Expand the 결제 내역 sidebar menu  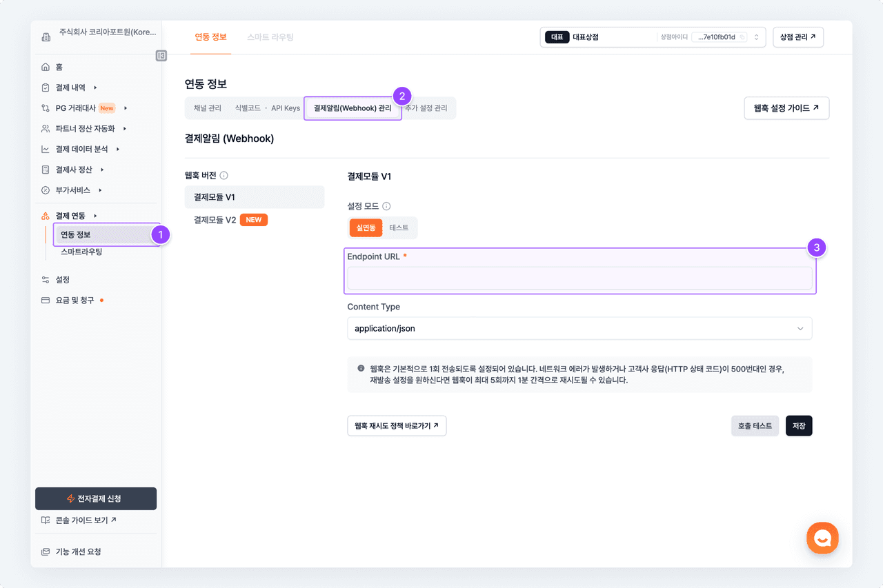[70, 88]
